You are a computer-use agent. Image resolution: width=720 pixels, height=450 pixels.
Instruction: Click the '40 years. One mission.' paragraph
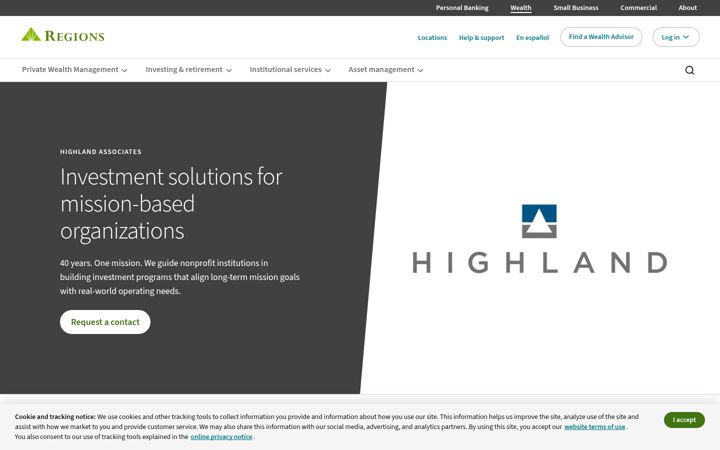180,277
